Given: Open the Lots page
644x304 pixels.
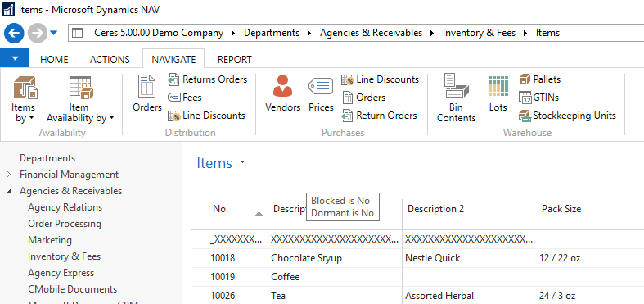Looking at the screenshot, I should [498, 93].
